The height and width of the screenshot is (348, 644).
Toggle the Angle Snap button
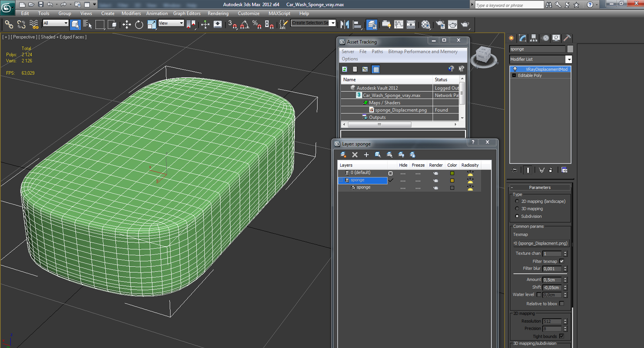(245, 24)
